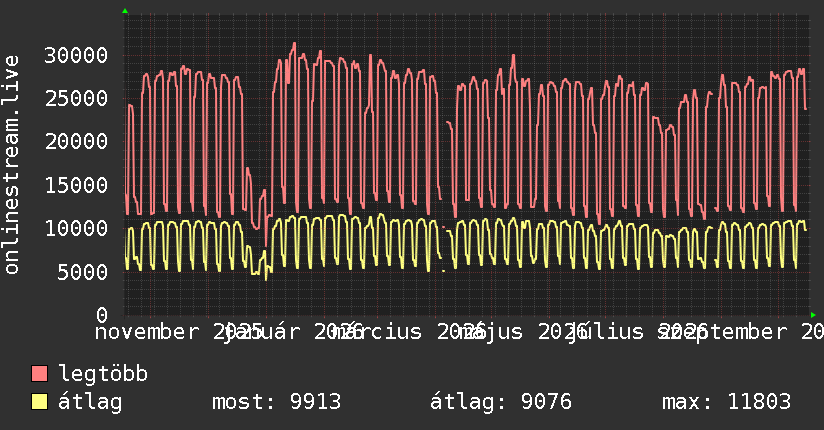The image size is (824, 430).
Task: Click the november 2025 x-axis label
Action: pyautogui.click(x=179, y=332)
